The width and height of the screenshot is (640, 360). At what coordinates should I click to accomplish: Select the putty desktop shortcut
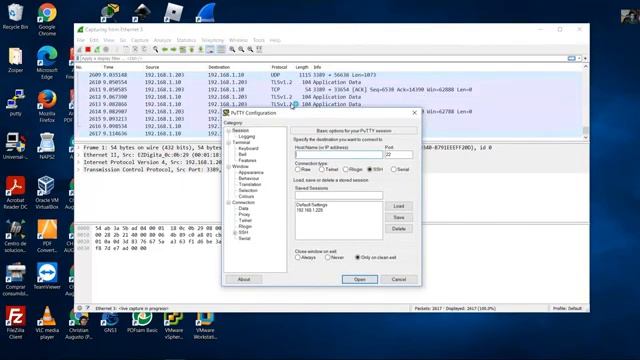16,103
